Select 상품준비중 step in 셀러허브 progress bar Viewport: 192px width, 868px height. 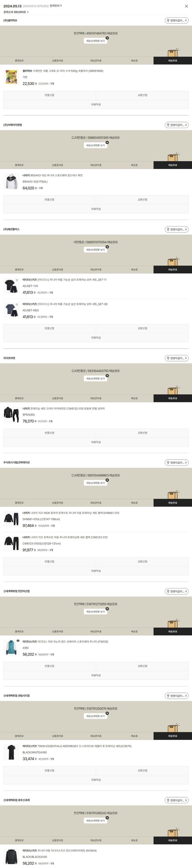tap(57, 61)
